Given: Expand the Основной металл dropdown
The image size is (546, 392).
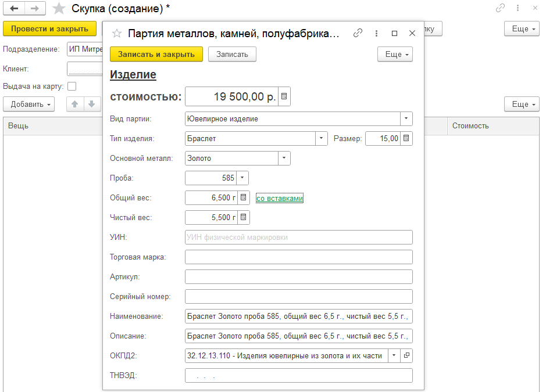Looking at the screenshot, I should (x=284, y=159).
